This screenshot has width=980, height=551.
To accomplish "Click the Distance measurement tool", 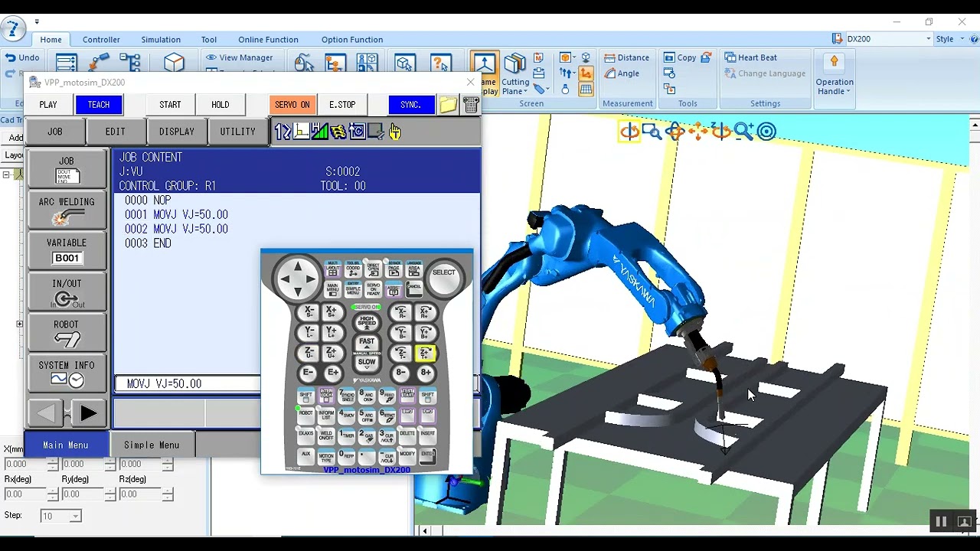I will [x=626, y=57].
